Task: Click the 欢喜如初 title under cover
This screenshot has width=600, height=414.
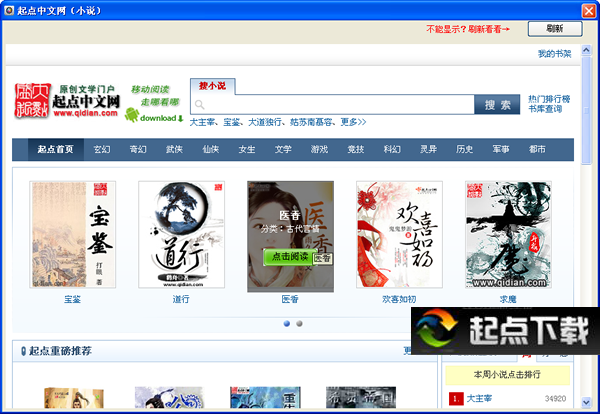Action: (x=399, y=299)
